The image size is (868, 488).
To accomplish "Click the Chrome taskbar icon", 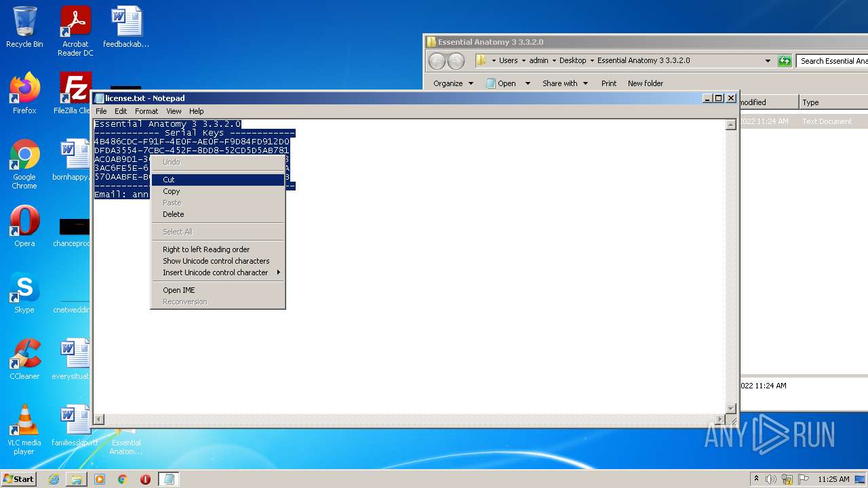I will (x=123, y=479).
